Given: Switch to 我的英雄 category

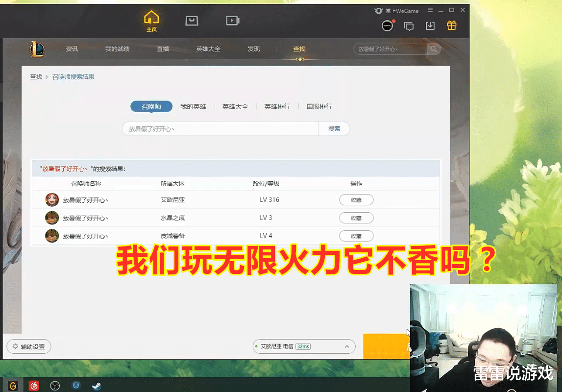Looking at the screenshot, I should click(x=193, y=106).
